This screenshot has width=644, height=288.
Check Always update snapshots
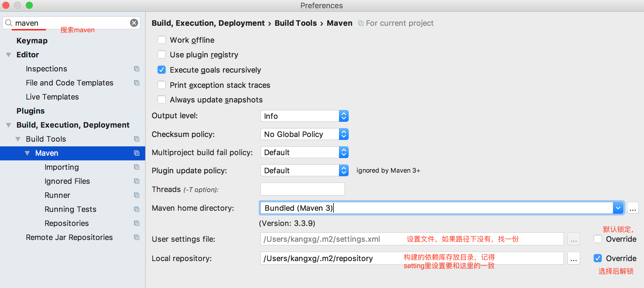(x=161, y=100)
